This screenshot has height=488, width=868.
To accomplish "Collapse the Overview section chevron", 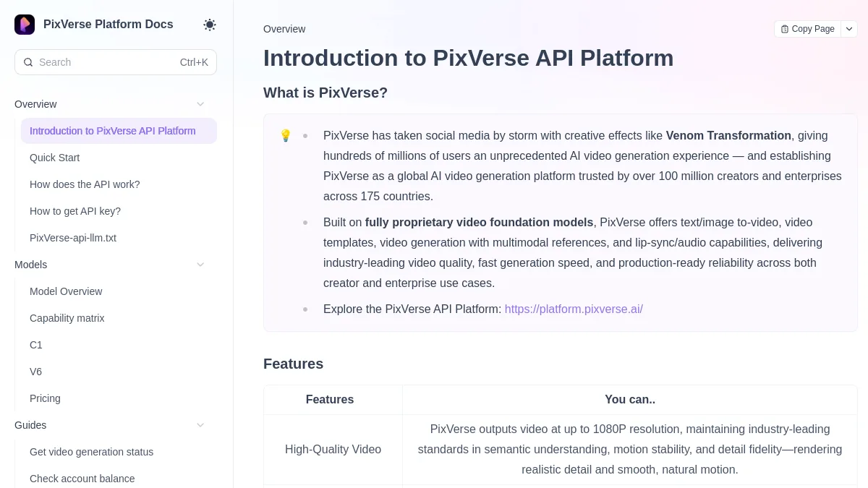I will point(200,104).
